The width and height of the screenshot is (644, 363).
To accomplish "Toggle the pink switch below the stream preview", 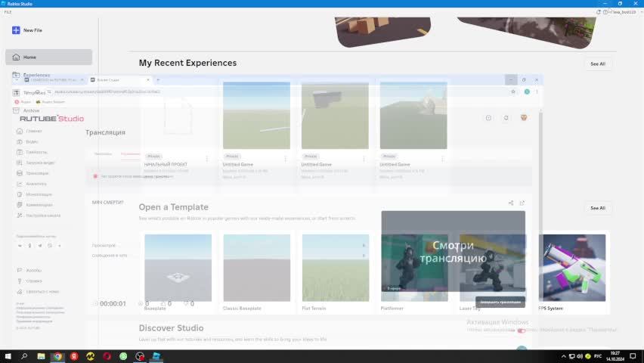I will [522, 330].
